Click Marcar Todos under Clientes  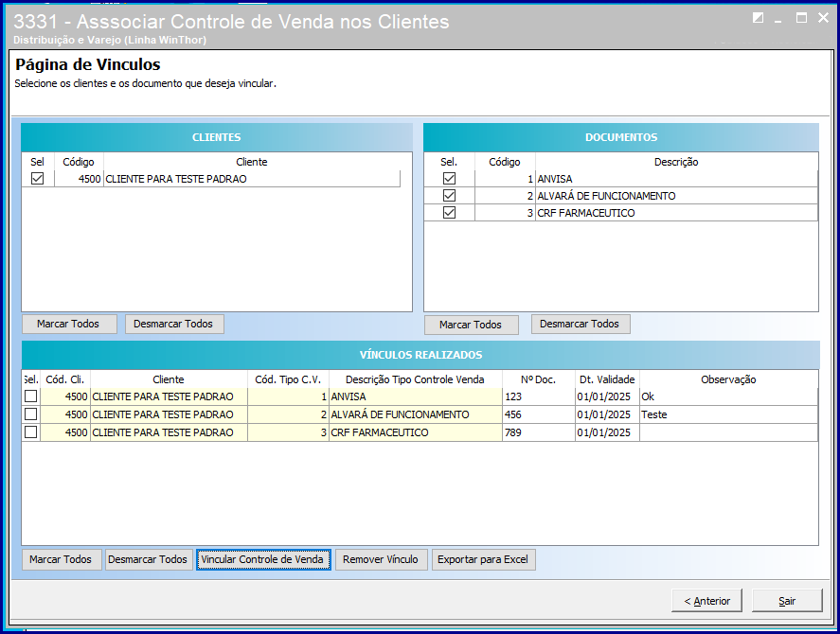pyautogui.click(x=69, y=324)
